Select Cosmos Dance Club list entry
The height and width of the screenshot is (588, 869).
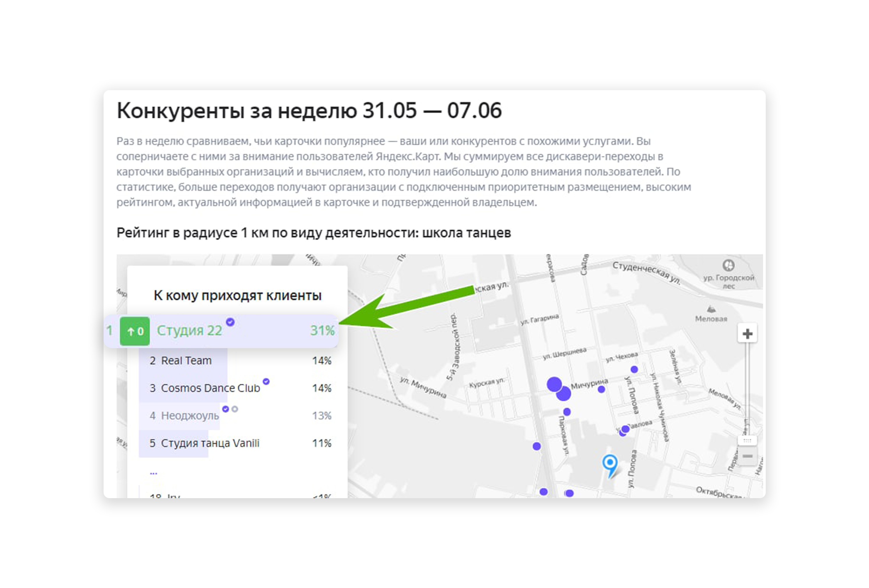pyautogui.click(x=210, y=389)
